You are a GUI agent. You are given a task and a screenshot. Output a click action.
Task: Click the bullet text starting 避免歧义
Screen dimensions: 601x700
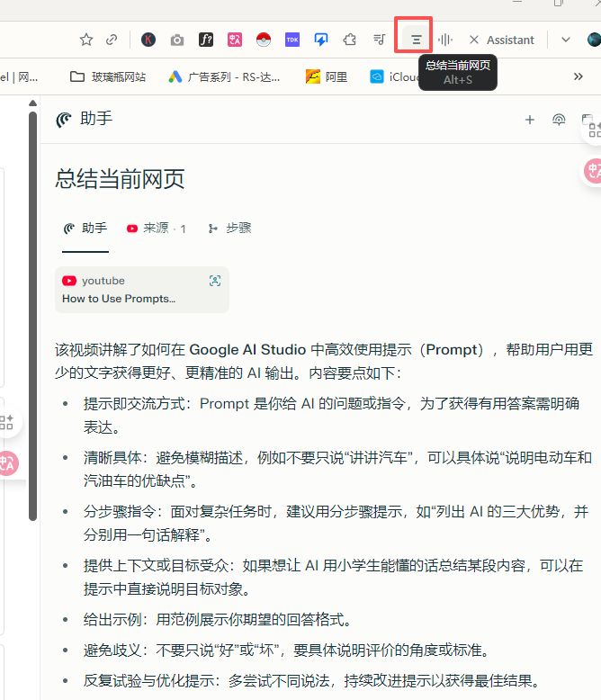(287, 650)
